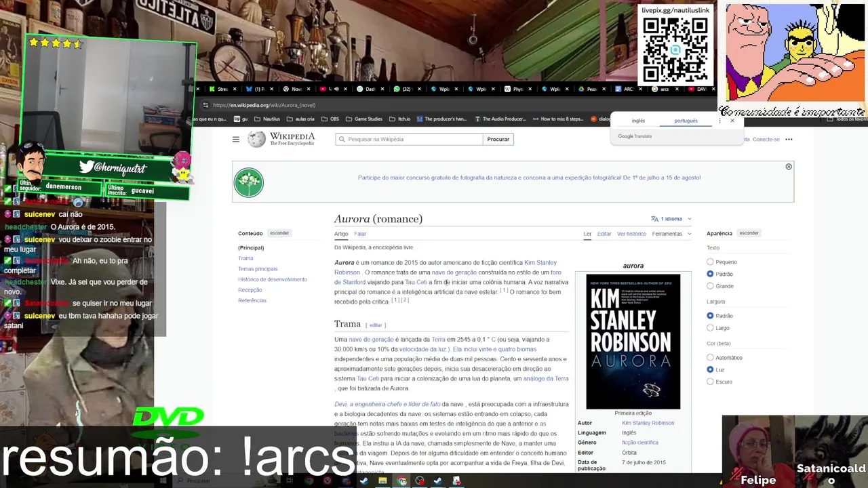Select the Automático color option

[x=710, y=357]
